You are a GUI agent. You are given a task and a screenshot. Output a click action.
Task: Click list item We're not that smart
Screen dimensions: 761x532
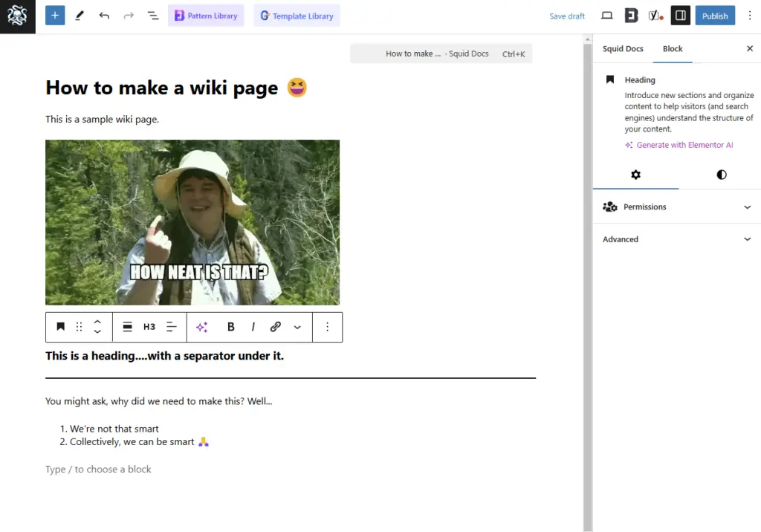coord(114,429)
